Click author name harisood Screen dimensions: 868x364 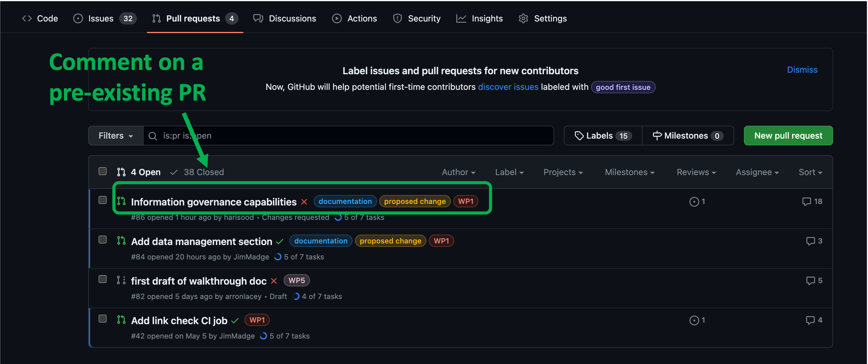239,217
